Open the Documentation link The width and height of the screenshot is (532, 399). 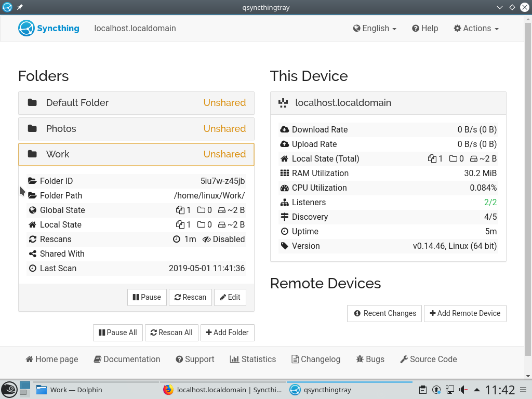127,359
